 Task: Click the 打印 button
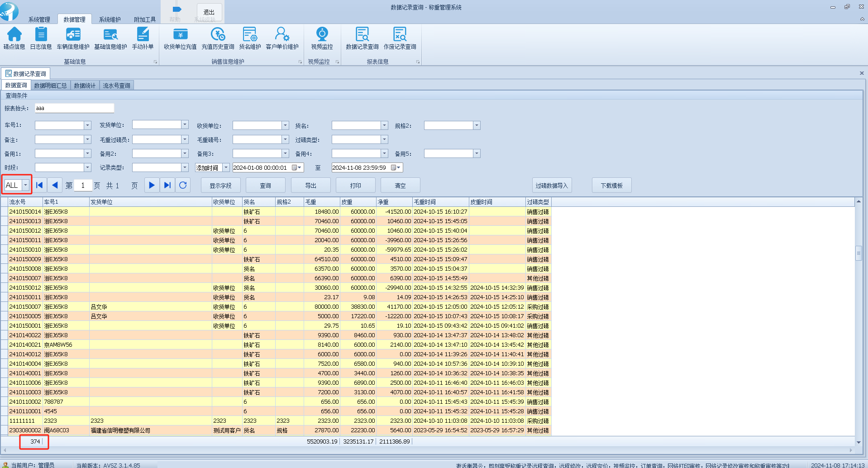[x=356, y=186]
